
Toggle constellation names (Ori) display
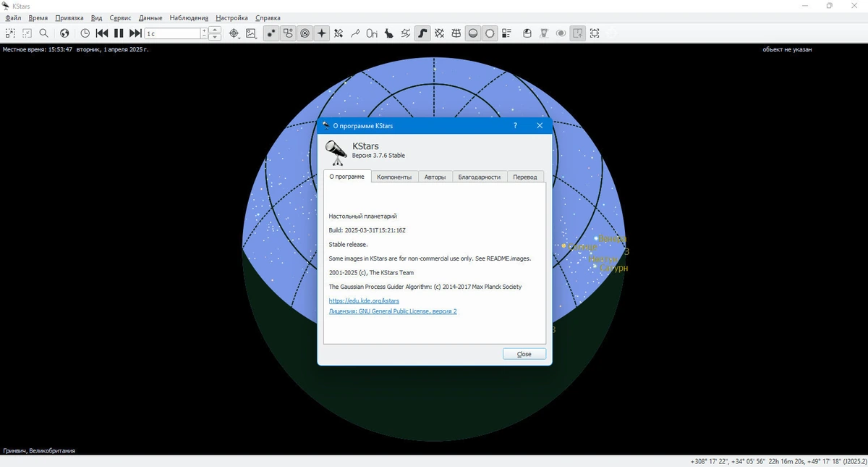click(372, 33)
